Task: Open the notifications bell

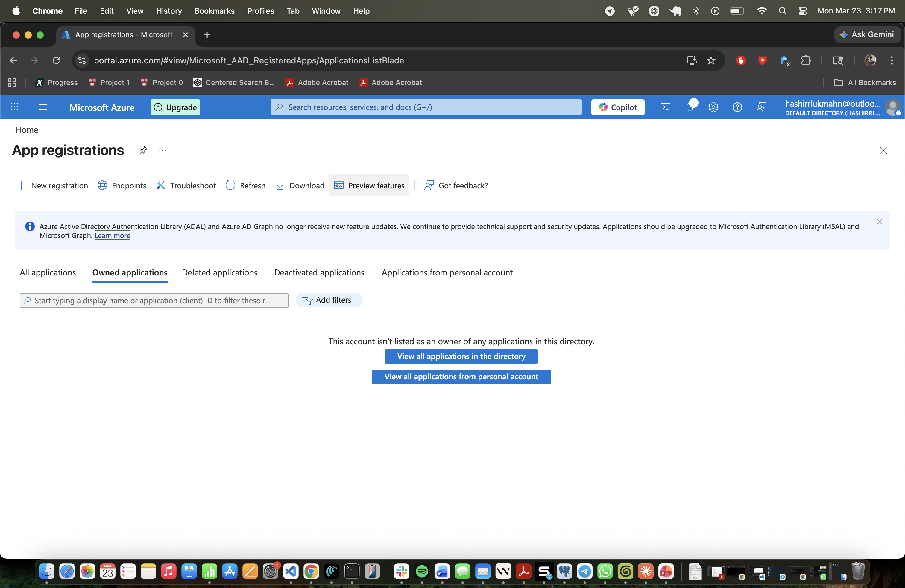Action: click(690, 107)
